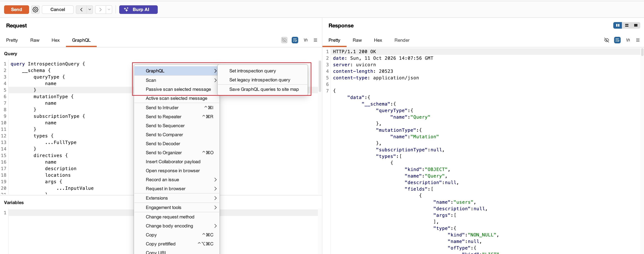Toggle line wrap in Response panel
644x254 pixels.
[x=617, y=40]
